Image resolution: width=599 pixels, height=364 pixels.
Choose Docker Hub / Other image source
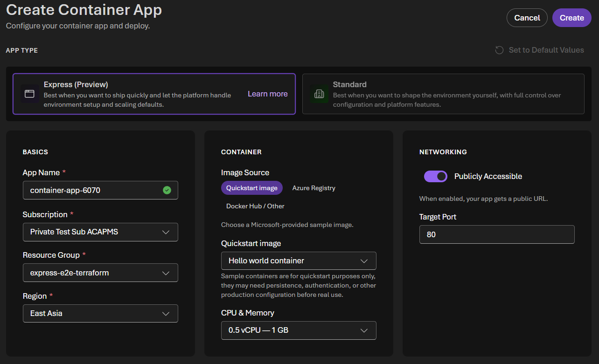tap(255, 206)
